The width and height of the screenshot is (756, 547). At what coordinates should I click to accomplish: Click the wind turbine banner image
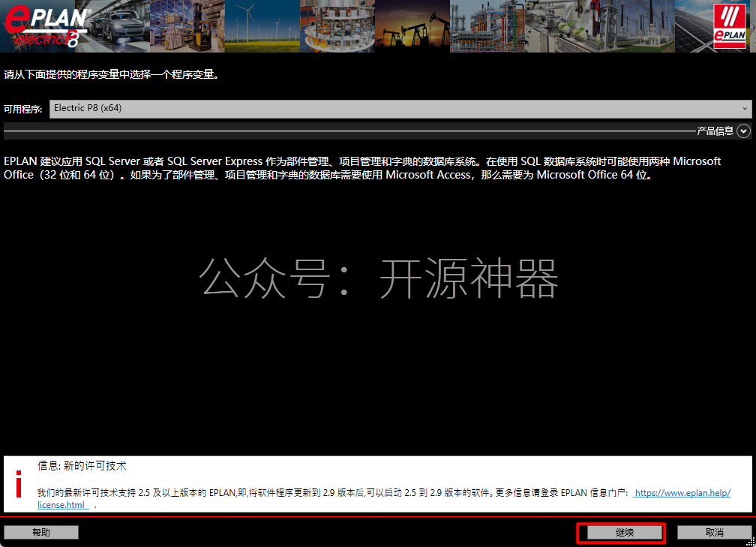click(x=262, y=26)
